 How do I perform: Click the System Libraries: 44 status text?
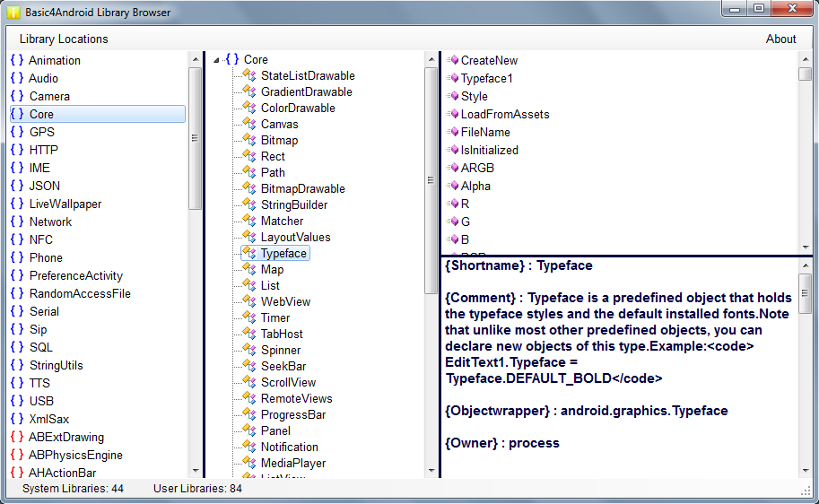point(73,489)
